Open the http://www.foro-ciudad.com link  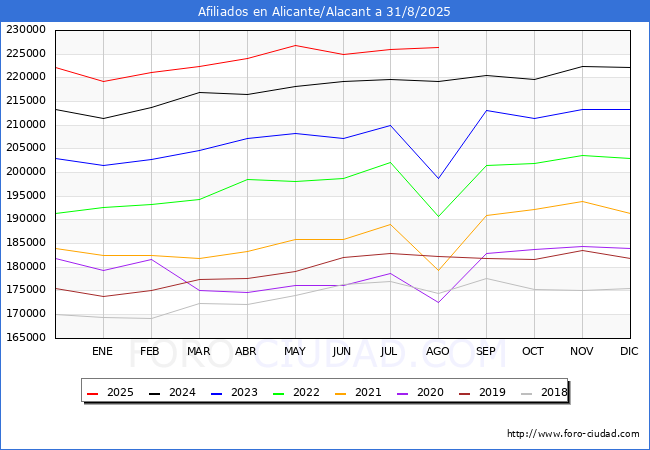573,434
